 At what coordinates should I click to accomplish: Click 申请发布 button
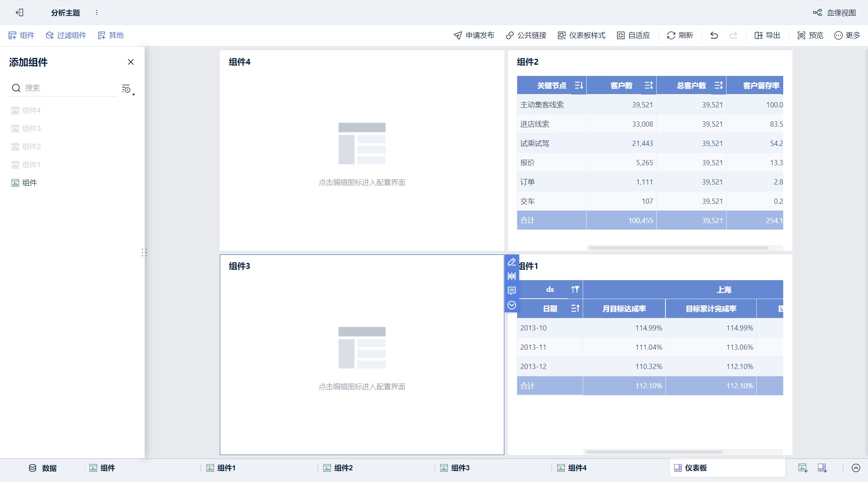474,35
